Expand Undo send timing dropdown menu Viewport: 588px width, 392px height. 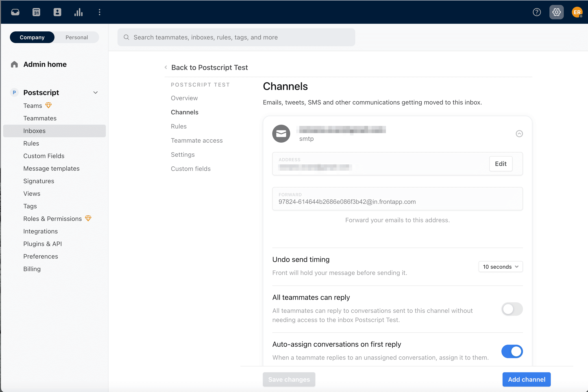click(x=500, y=266)
